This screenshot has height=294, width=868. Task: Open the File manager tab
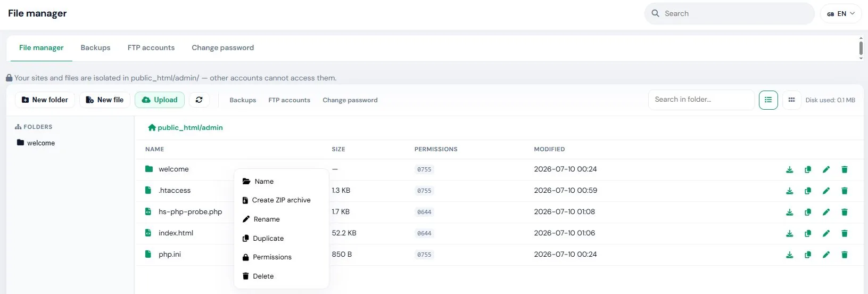point(41,48)
